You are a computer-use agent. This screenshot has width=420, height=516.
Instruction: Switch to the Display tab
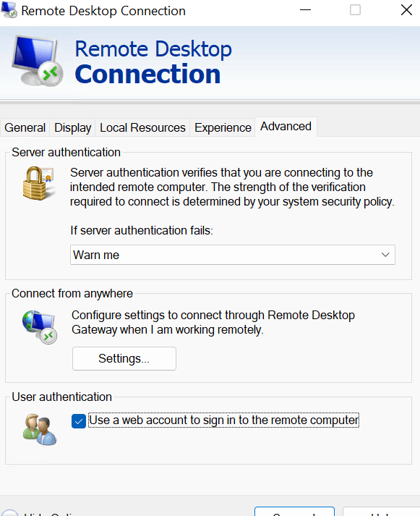tap(72, 127)
